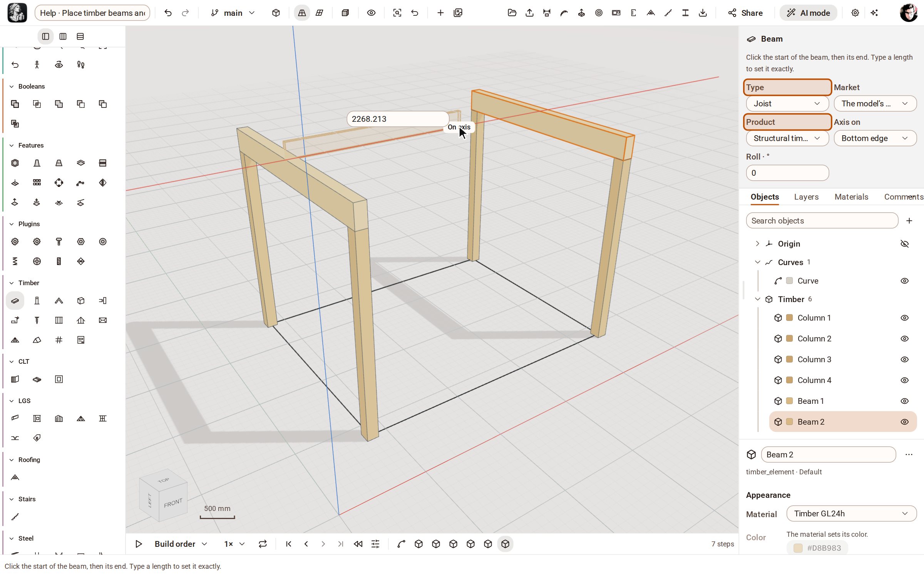Viewport: 924px width, 578px height.
Task: Open the Material dropdown Timber GL24h
Action: pos(851,514)
